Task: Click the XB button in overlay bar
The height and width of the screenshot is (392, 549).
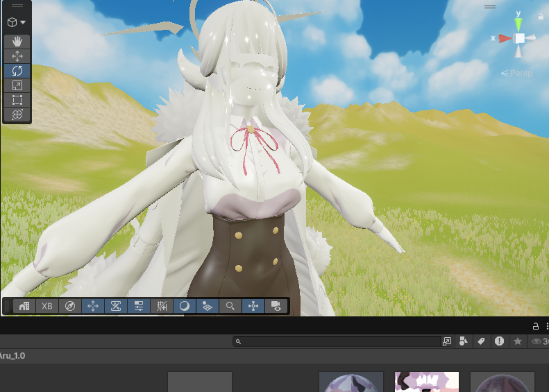Action: [47, 306]
